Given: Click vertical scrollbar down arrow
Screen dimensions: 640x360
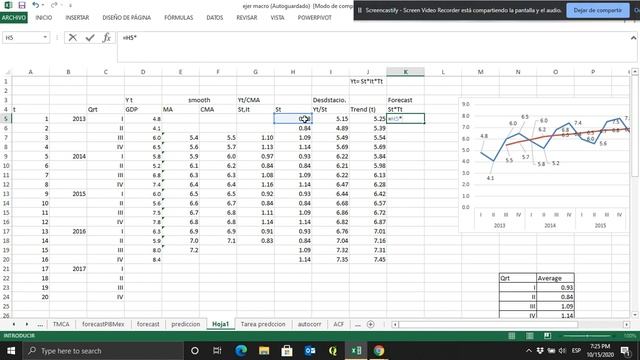Looking at the screenshot, I should (x=635, y=315).
